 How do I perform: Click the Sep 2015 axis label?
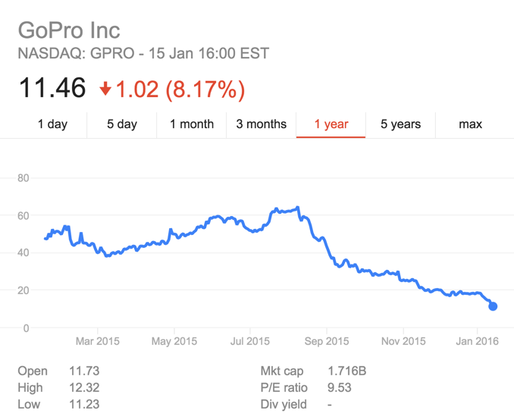327,341
